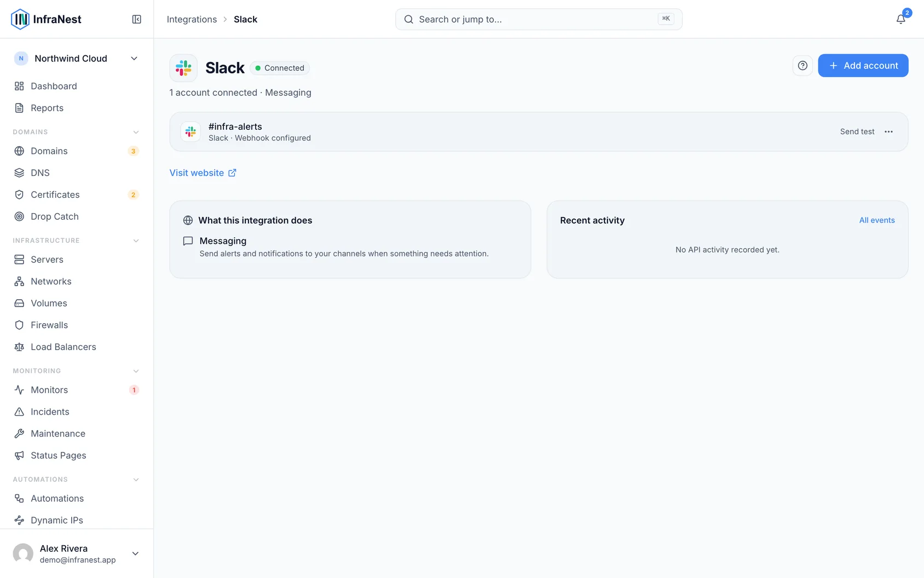Image resolution: width=924 pixels, height=578 pixels.
Task: Click the Servers rack icon
Action: point(19,260)
